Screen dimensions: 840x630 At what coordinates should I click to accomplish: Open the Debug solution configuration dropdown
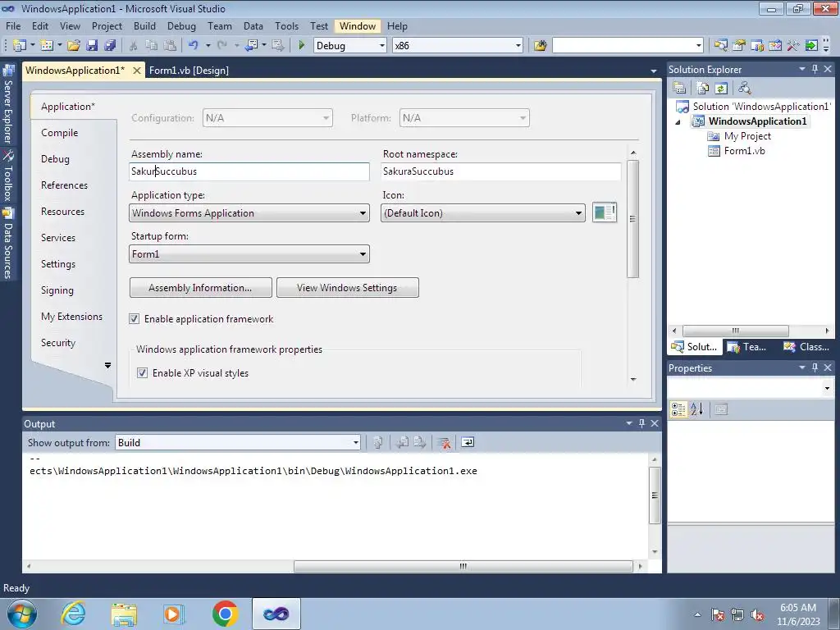(349, 46)
